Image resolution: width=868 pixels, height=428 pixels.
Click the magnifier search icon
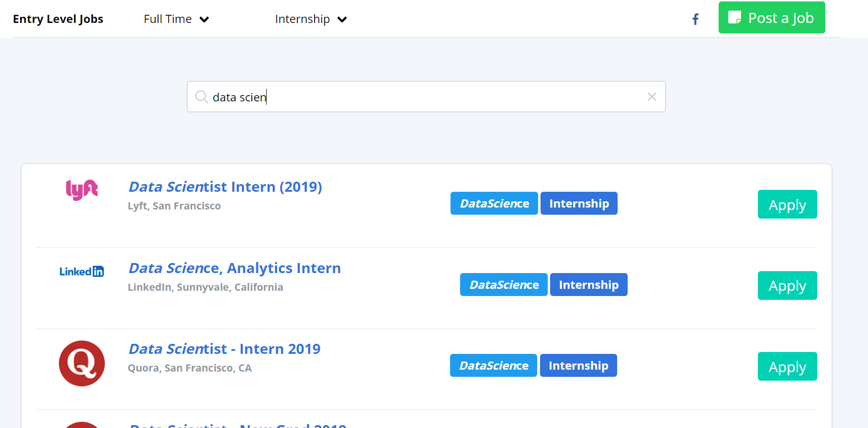point(202,97)
